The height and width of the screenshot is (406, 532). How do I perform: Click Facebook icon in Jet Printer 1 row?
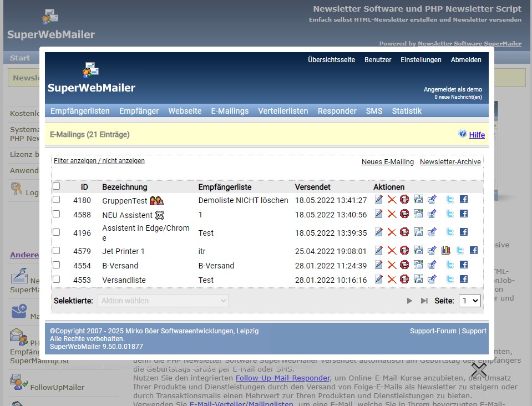[x=474, y=250]
